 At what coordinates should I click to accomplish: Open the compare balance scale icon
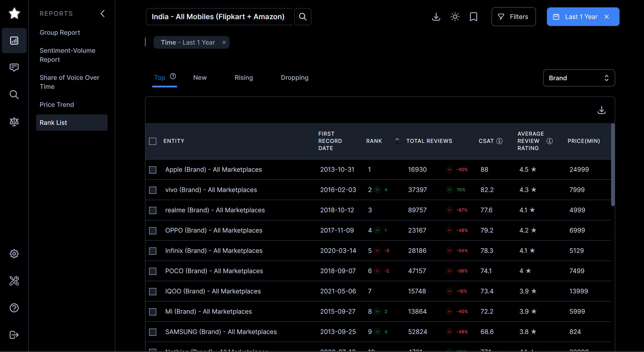coord(14,122)
